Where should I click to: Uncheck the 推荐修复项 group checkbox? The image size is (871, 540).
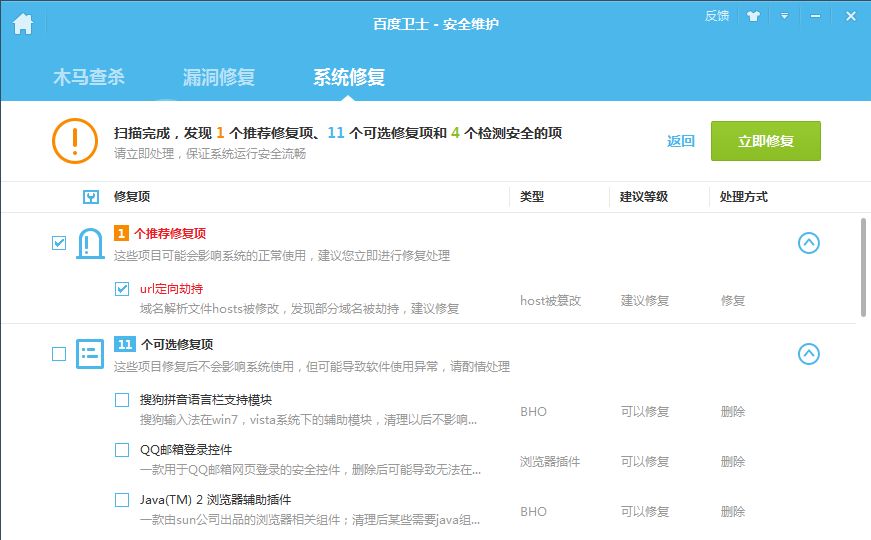click(x=59, y=243)
